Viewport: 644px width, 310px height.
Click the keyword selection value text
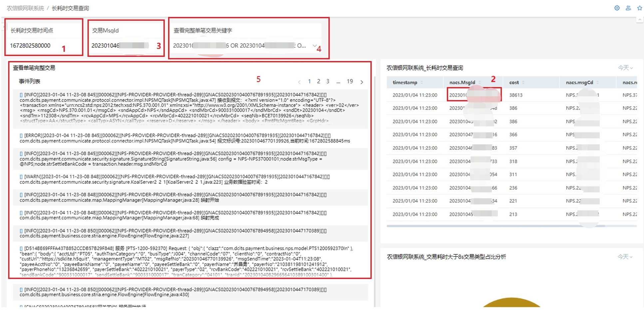(x=239, y=46)
